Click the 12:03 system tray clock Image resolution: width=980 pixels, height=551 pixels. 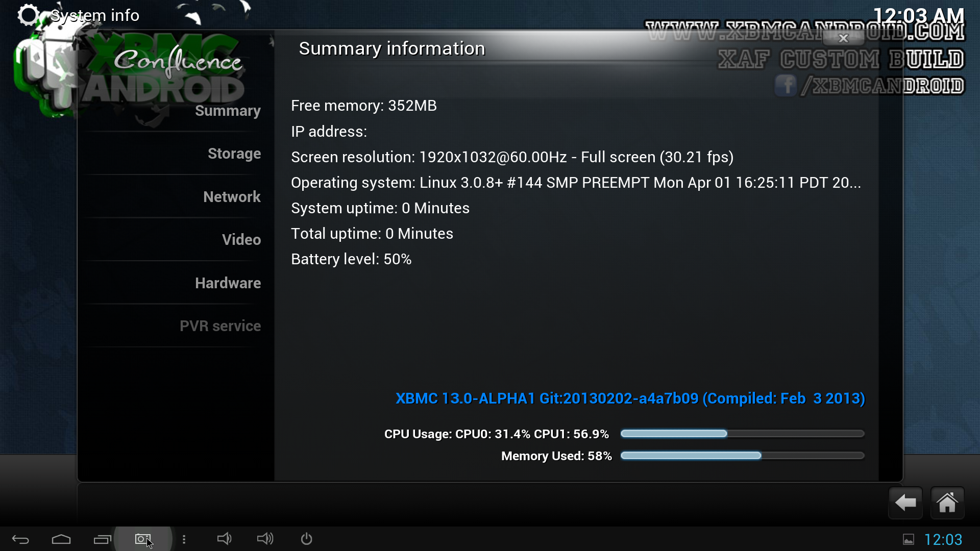(x=943, y=539)
